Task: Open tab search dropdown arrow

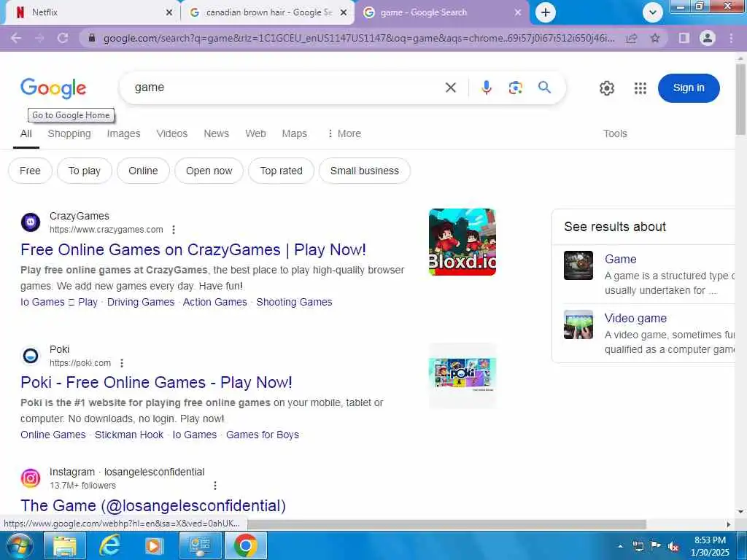Action: [653, 12]
